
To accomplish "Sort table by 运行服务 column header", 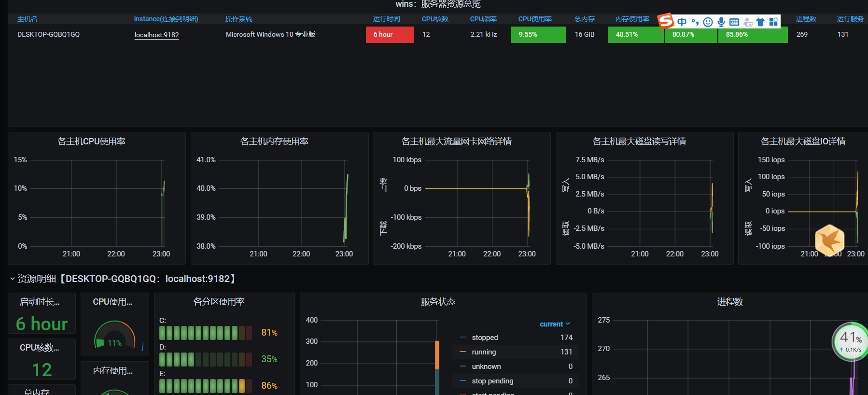I will (850, 19).
